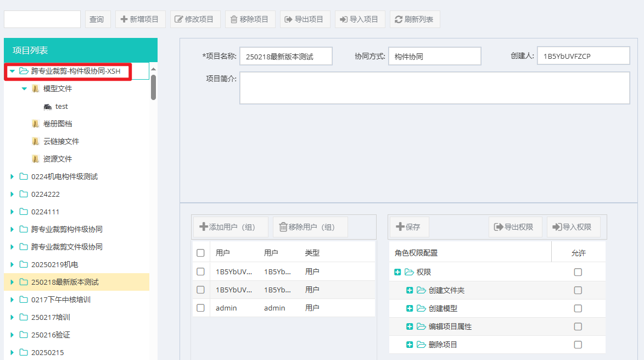
Task: Click the 添加用户（组） button
Action: click(x=231, y=227)
